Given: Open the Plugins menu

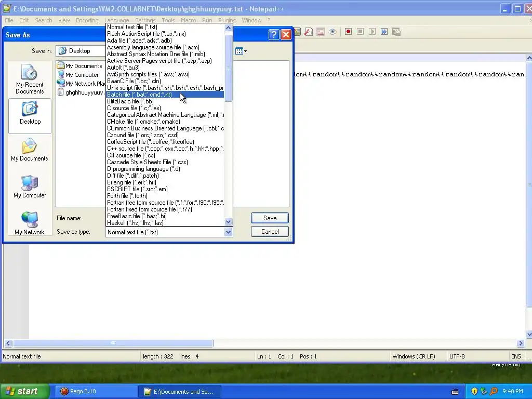Looking at the screenshot, I should (x=227, y=20).
